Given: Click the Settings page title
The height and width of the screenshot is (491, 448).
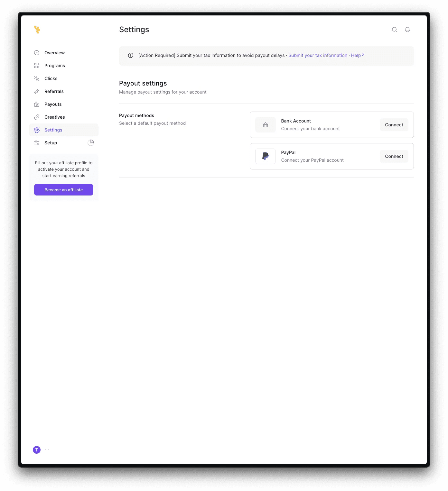Looking at the screenshot, I should point(134,30).
